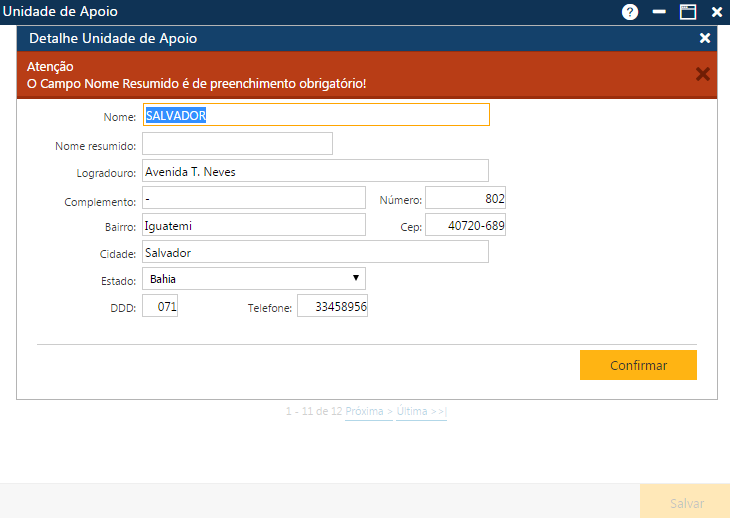The height and width of the screenshot is (520, 730).
Task: Maximize the Unidade de Apoio window
Action: click(687, 12)
